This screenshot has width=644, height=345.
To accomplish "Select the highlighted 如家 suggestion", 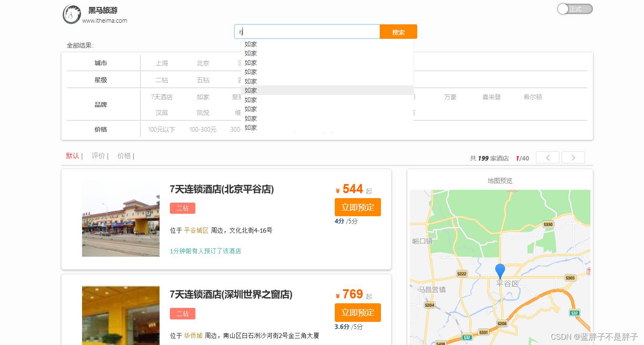I will point(327,90).
